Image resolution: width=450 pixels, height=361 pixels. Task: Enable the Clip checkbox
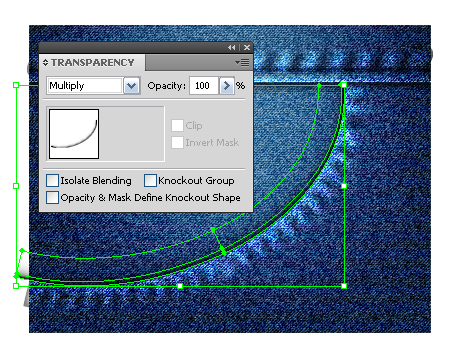[x=177, y=126]
